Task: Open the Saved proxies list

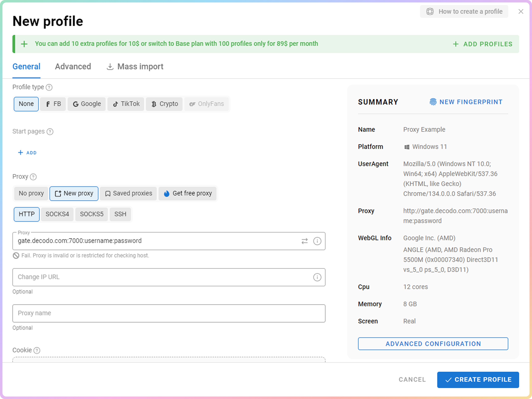Action: (x=128, y=193)
